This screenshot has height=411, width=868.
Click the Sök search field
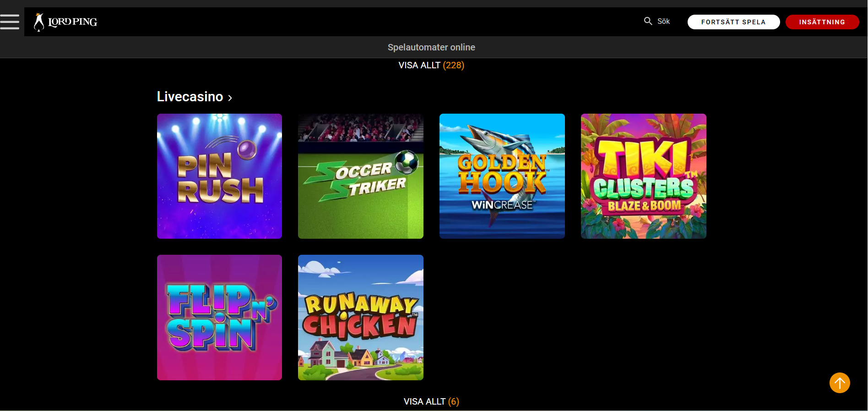(663, 21)
